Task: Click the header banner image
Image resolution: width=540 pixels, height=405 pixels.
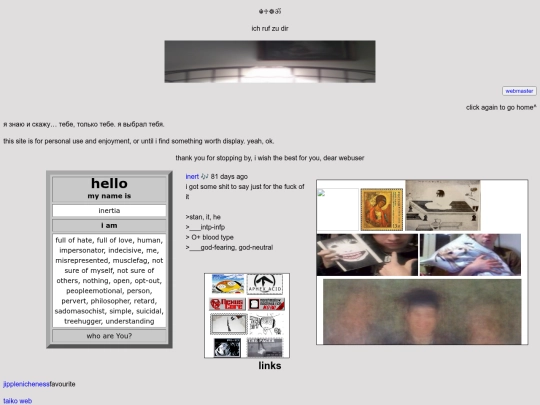Action: tap(270, 62)
